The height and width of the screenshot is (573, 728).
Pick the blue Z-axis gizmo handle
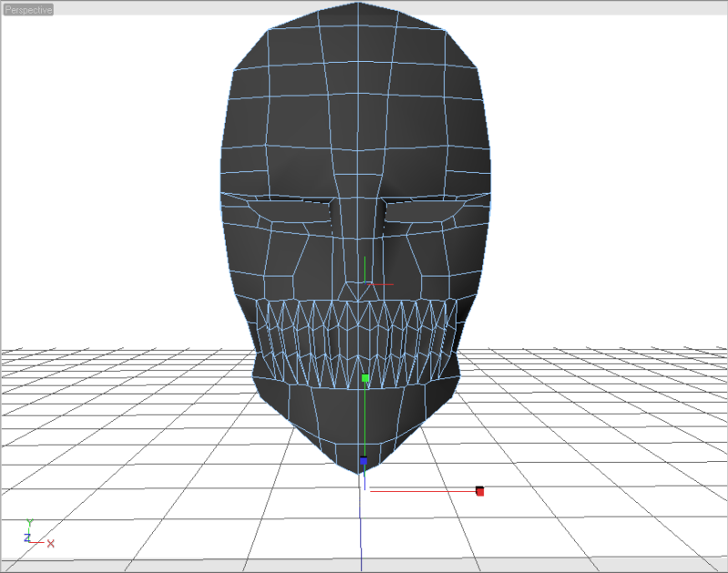[x=363, y=461]
